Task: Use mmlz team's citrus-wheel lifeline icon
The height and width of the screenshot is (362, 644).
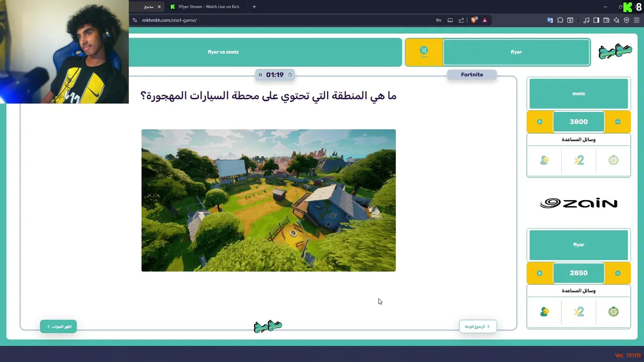Action: point(613,160)
